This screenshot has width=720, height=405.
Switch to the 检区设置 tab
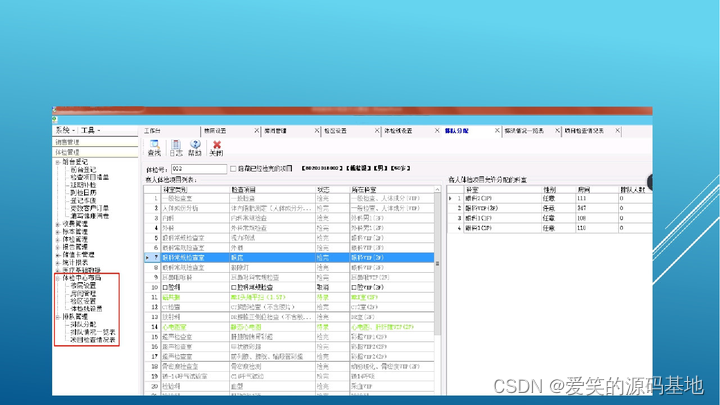pos(336,131)
